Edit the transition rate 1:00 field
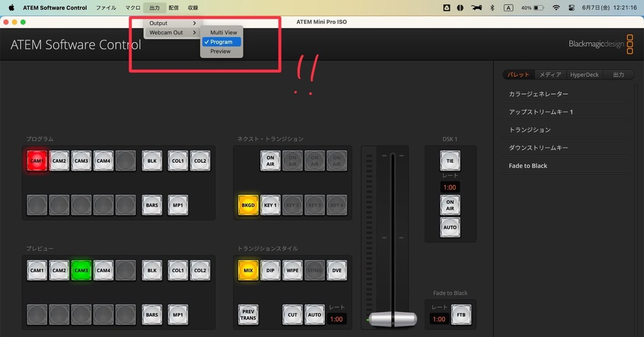 click(x=337, y=319)
